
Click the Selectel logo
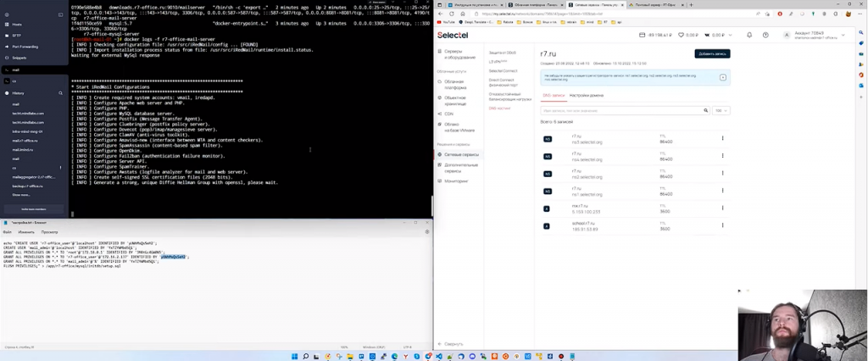click(x=453, y=35)
